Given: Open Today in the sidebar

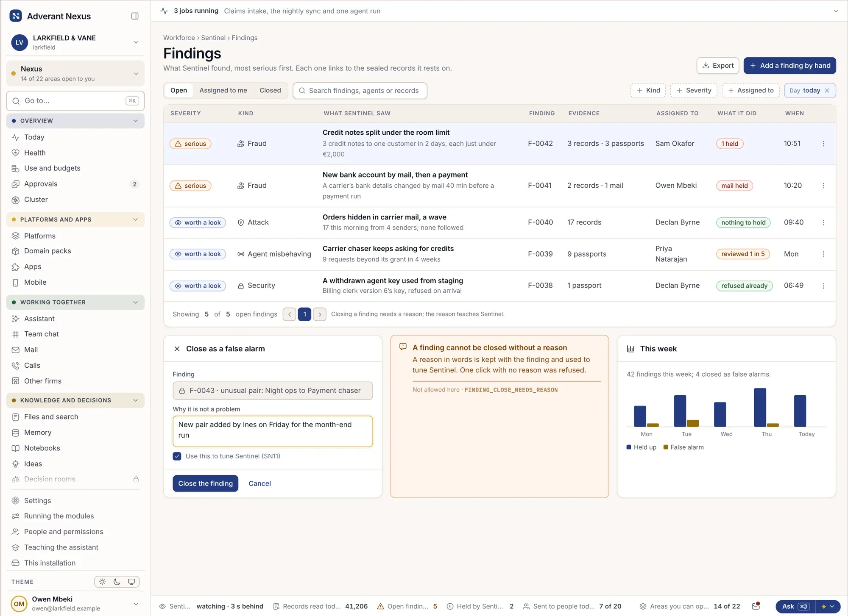Looking at the screenshot, I should 75,137.
